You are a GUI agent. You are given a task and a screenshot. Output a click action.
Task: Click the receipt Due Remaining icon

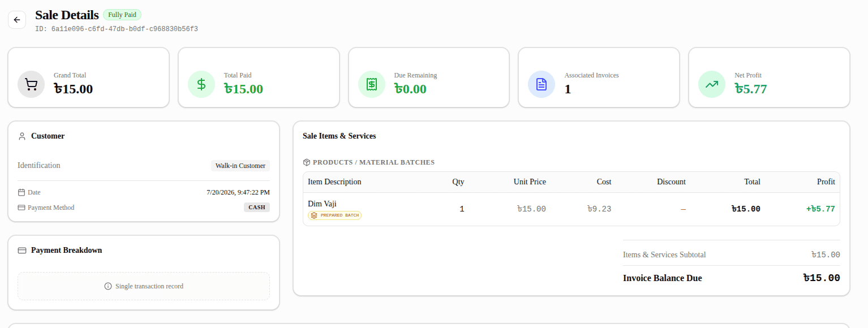tap(372, 84)
